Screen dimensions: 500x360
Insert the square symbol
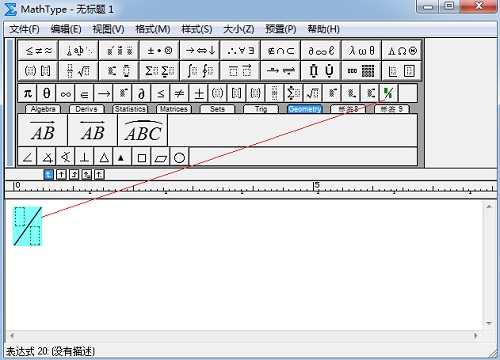141,157
